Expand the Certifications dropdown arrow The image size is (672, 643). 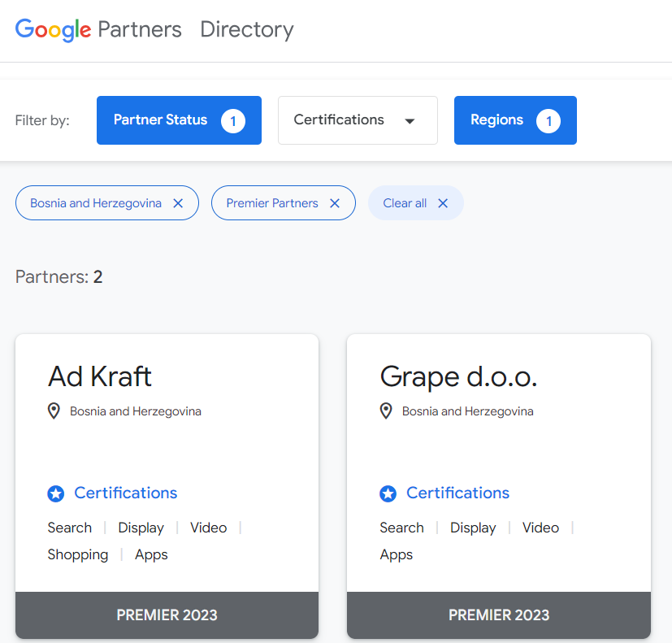click(410, 121)
